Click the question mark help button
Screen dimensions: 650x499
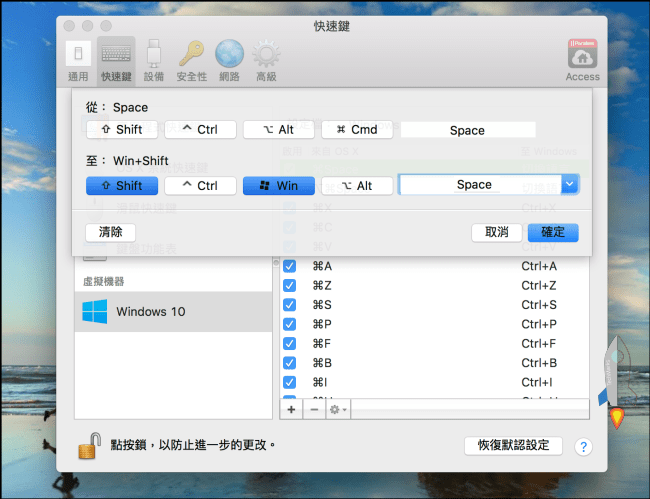(x=583, y=446)
